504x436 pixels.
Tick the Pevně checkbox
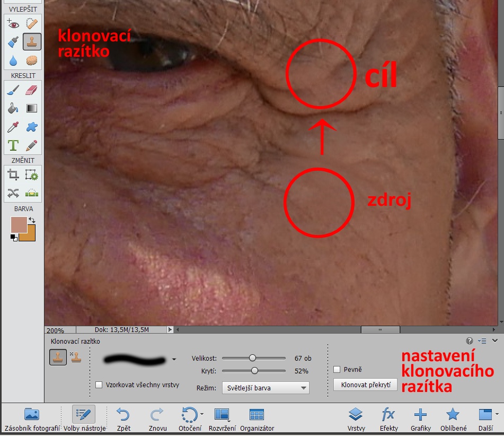tap(337, 369)
